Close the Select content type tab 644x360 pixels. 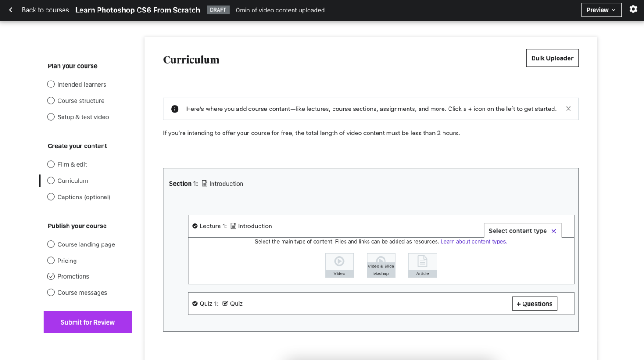pyautogui.click(x=554, y=231)
